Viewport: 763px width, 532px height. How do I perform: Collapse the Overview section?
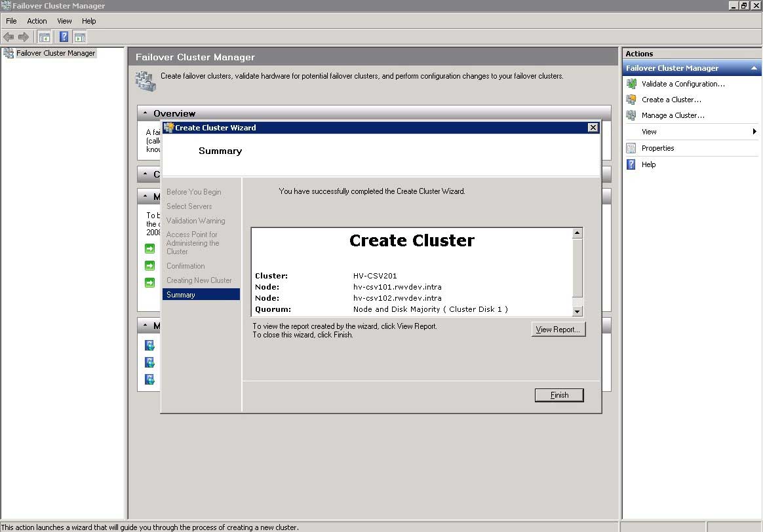pos(145,113)
